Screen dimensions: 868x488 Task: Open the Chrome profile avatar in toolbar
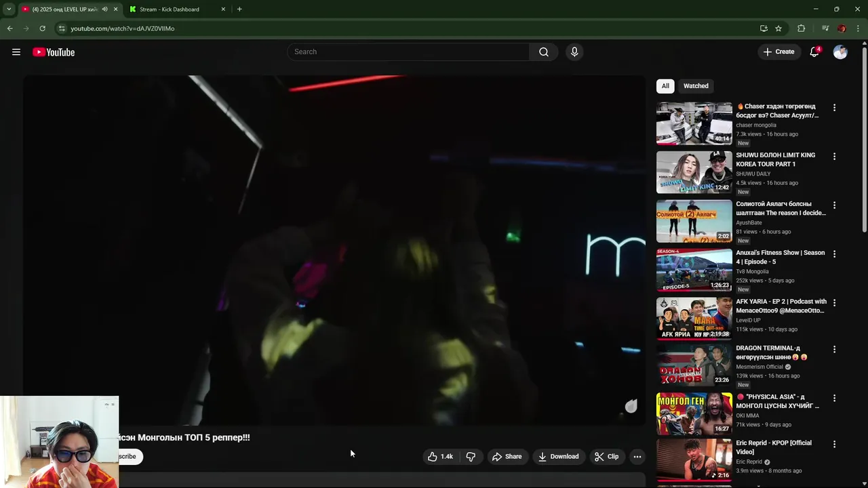pos(842,28)
